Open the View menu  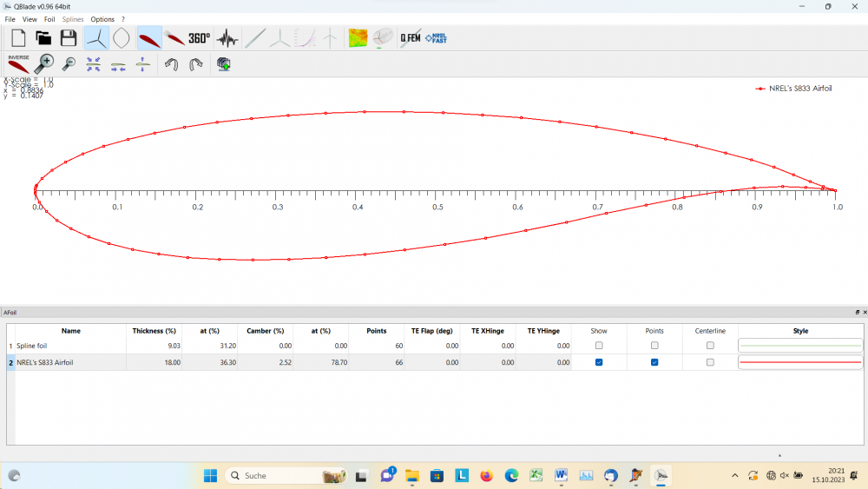(x=30, y=19)
